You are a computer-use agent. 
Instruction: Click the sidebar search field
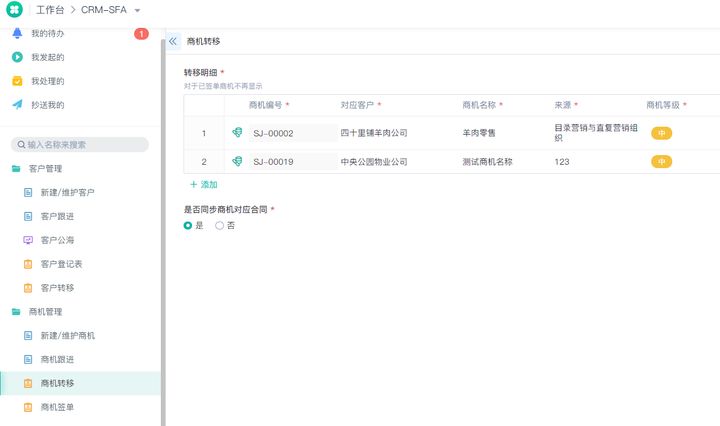coord(80,145)
